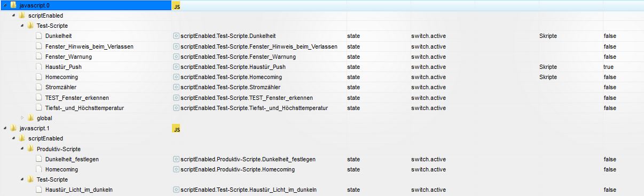Screen dimensions: 644x196
Task: Expand the global folder node
Action: (22, 118)
